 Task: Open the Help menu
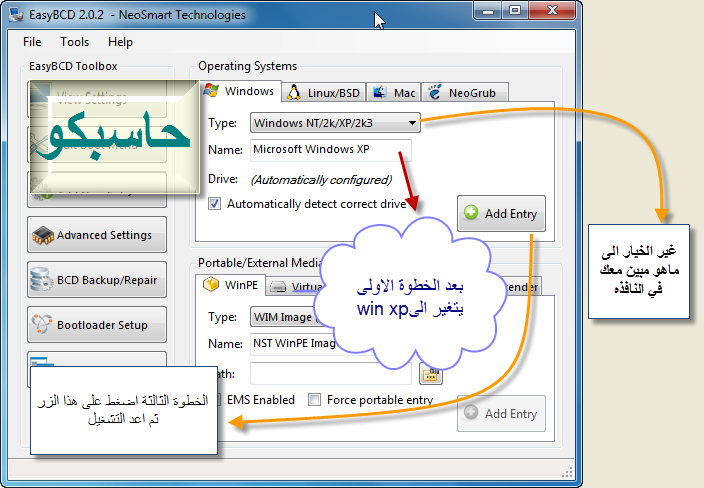[120, 42]
